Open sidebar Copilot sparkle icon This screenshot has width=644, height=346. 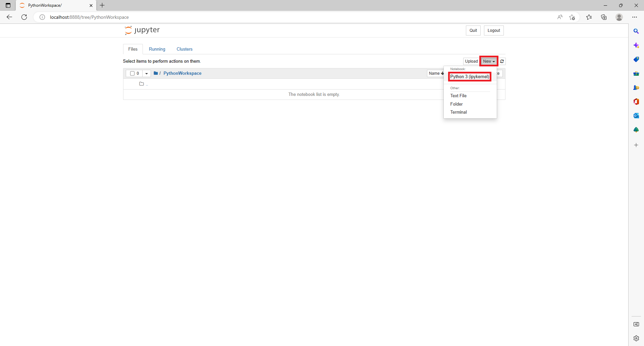[x=636, y=45]
